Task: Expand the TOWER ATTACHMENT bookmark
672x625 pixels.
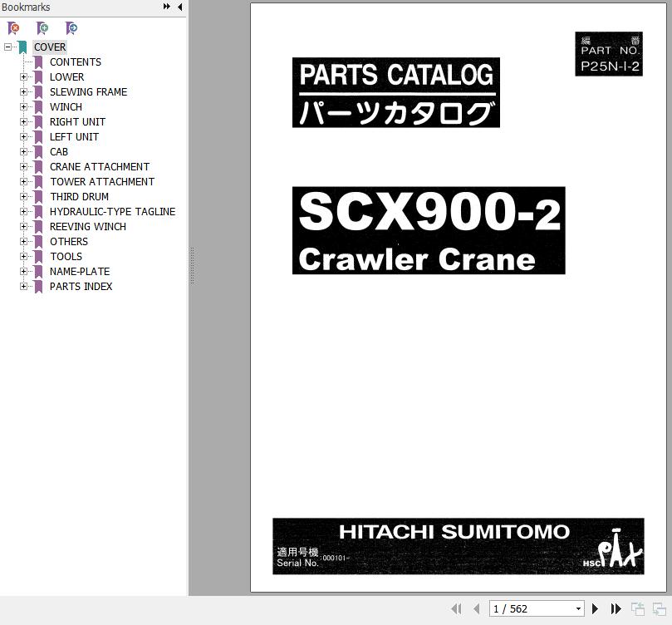Action: click(x=23, y=182)
